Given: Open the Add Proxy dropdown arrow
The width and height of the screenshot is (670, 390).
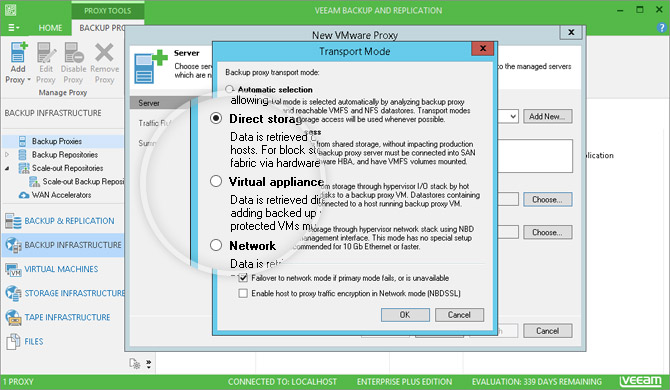Looking at the screenshot, I should click(x=29, y=80).
